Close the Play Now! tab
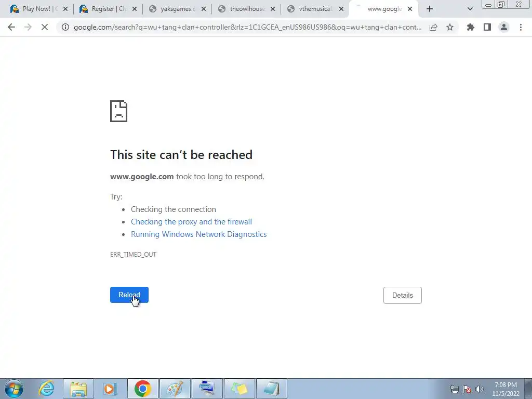The height and width of the screenshot is (399, 532). point(65,9)
